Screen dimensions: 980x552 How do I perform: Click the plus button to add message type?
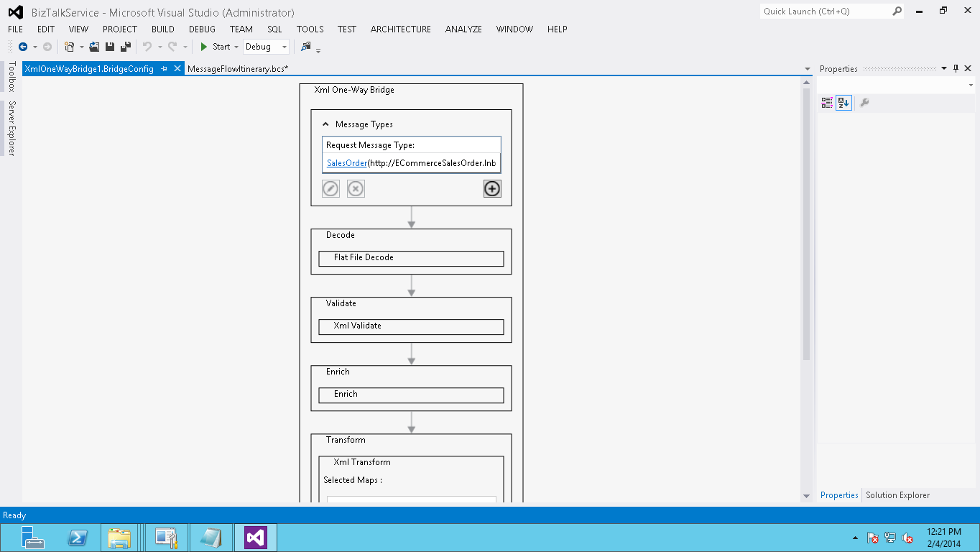pos(492,188)
